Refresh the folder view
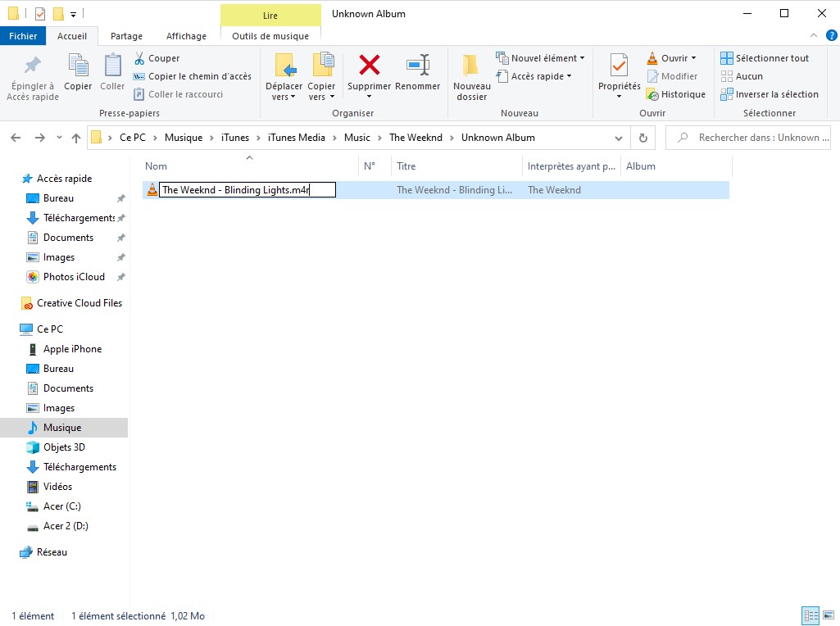This screenshot has height=626, width=840. pos(642,138)
